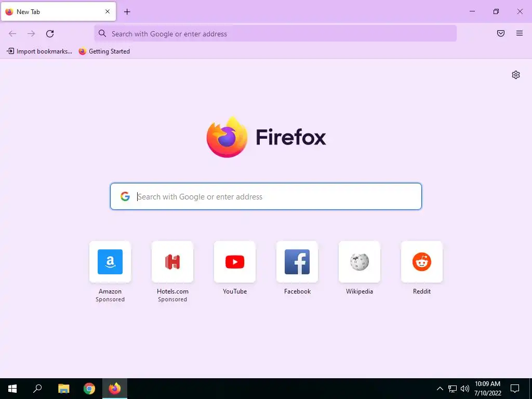Open the YouTube shortcut tile
The height and width of the screenshot is (399, 532).
click(235, 262)
